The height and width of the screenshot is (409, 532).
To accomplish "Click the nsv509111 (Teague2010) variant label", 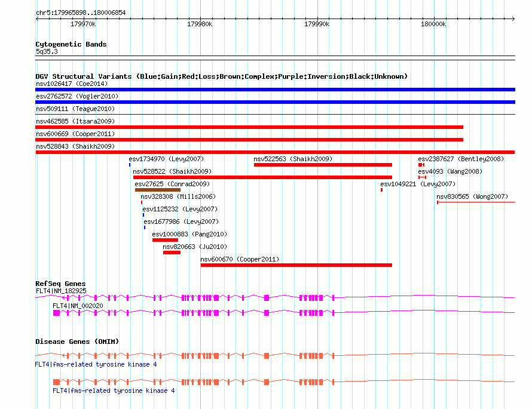I will click(x=75, y=109).
